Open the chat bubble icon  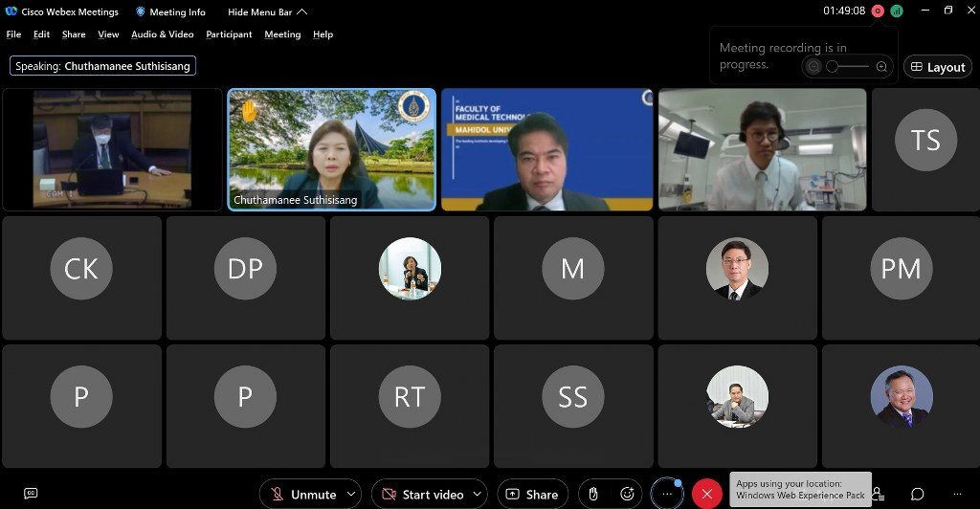917,494
